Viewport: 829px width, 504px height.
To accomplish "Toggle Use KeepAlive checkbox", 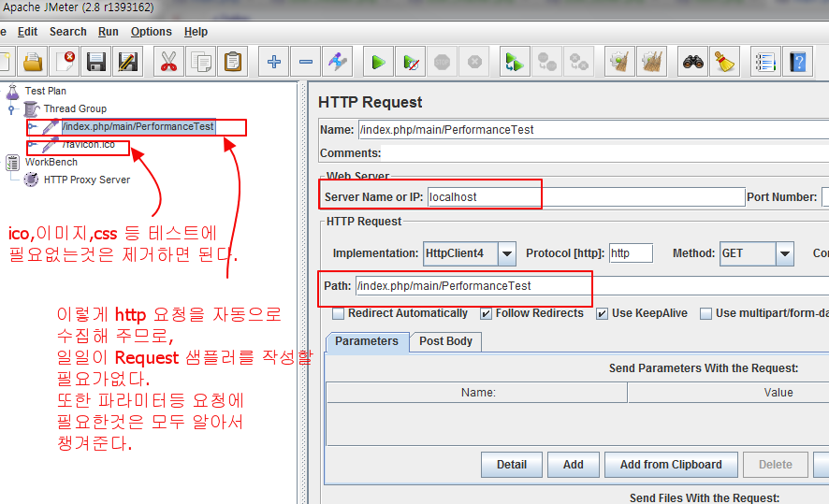I will [602, 313].
